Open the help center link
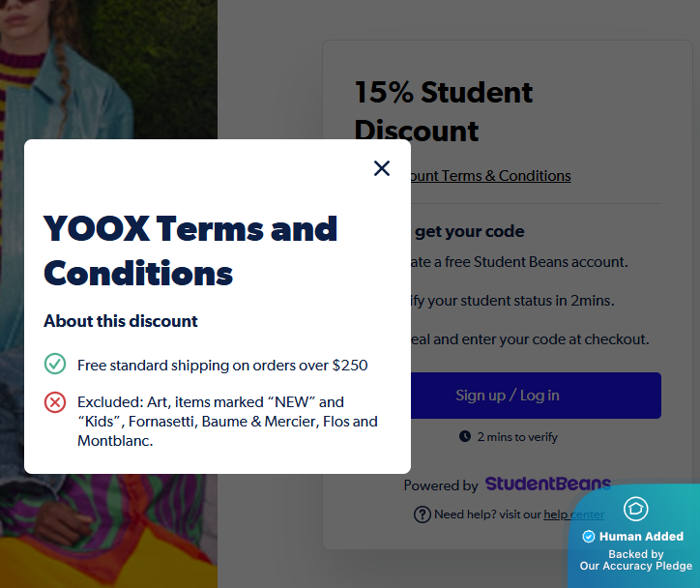Viewport: 700px width, 588px height. 573,514
